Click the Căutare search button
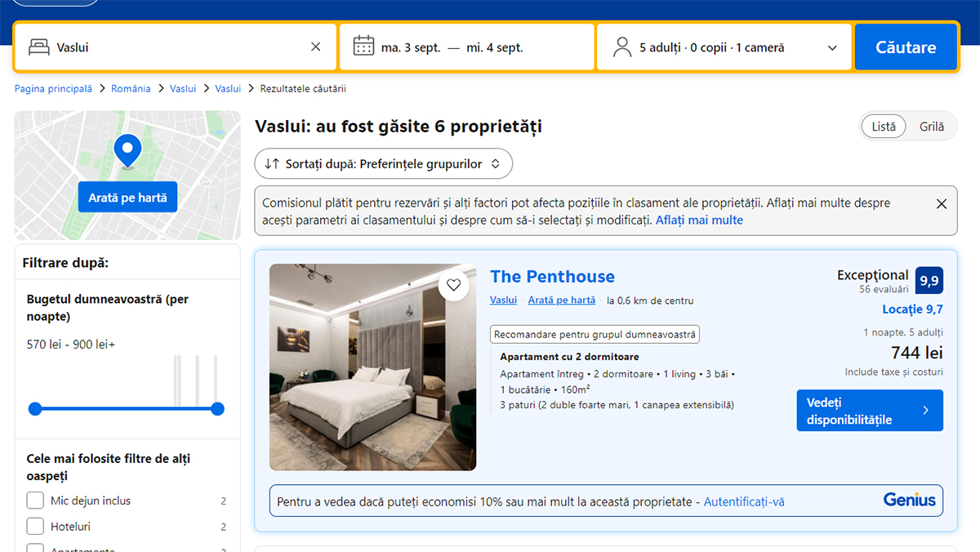The width and height of the screenshot is (980, 552). point(906,47)
